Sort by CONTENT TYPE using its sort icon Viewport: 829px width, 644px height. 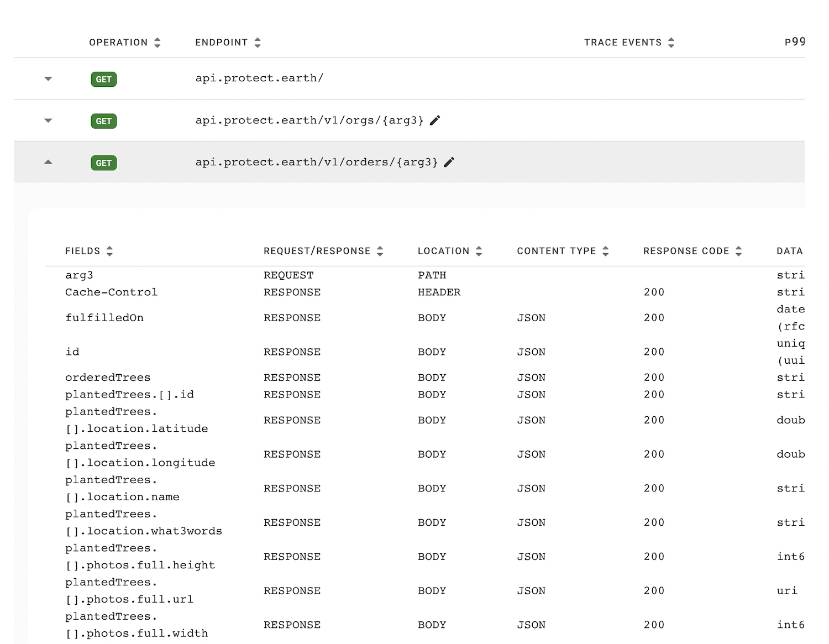(607, 250)
